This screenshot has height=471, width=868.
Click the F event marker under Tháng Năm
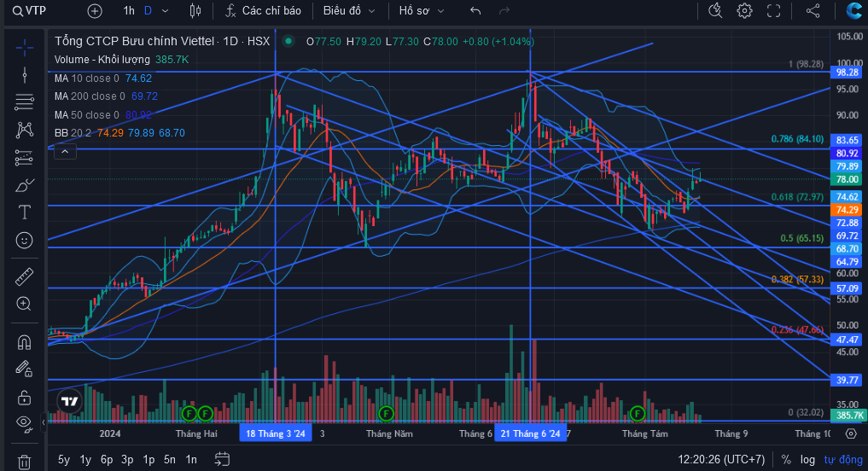point(386,413)
